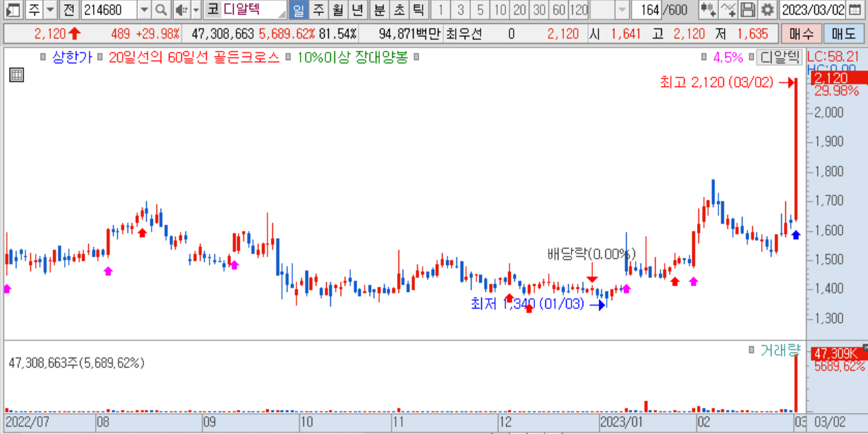Click the 20일선의 60일선 골든크로스 label

point(194,57)
